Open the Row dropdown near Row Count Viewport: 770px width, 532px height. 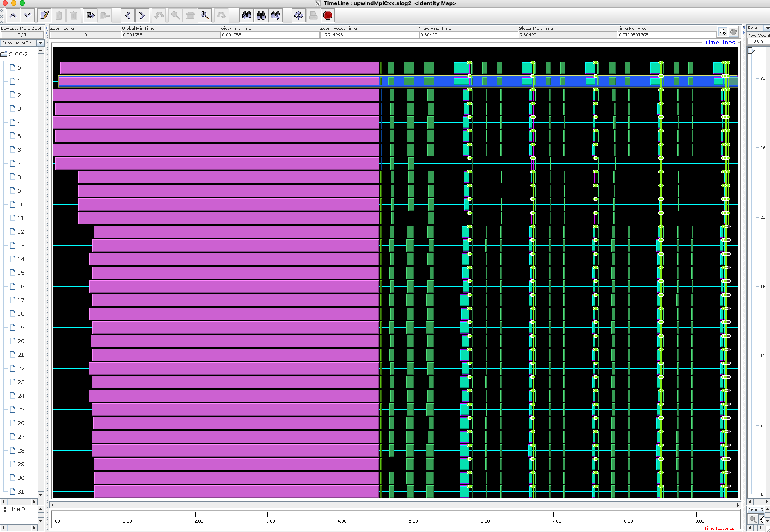767,28
